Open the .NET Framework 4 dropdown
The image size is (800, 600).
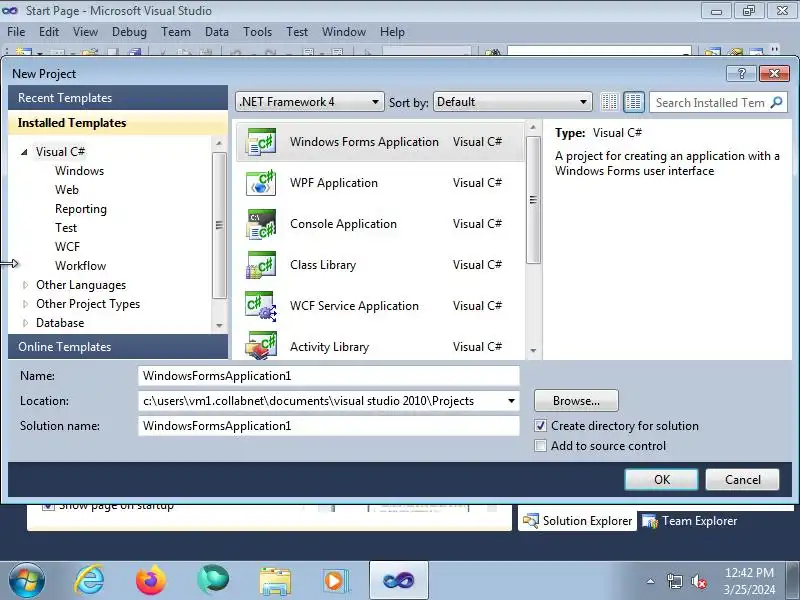coord(309,102)
